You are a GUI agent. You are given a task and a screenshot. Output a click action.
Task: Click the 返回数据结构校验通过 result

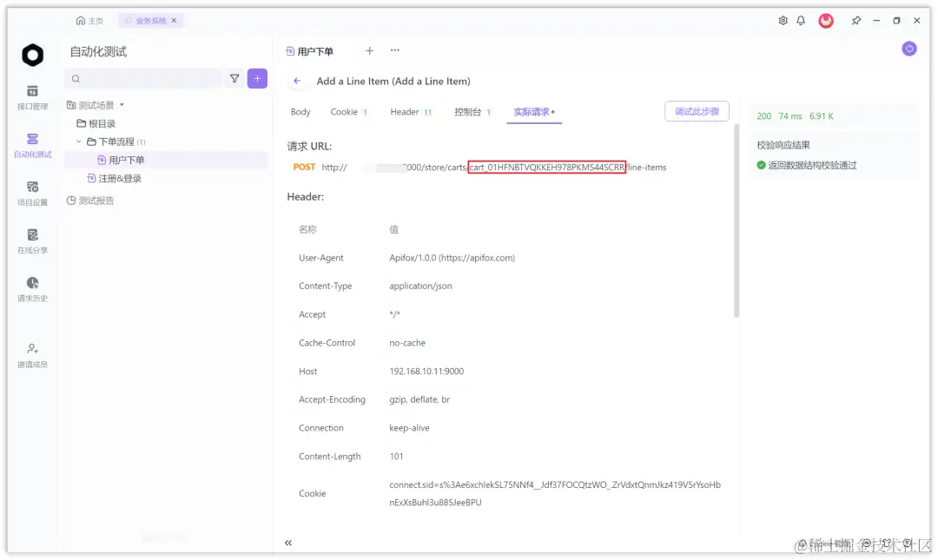[x=806, y=165]
